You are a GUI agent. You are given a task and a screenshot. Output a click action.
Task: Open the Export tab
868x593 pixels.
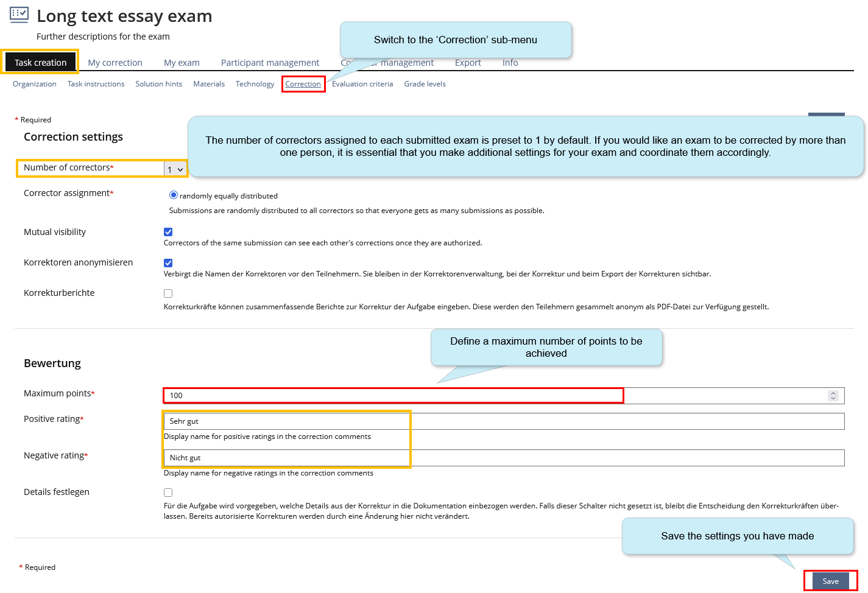[468, 62]
